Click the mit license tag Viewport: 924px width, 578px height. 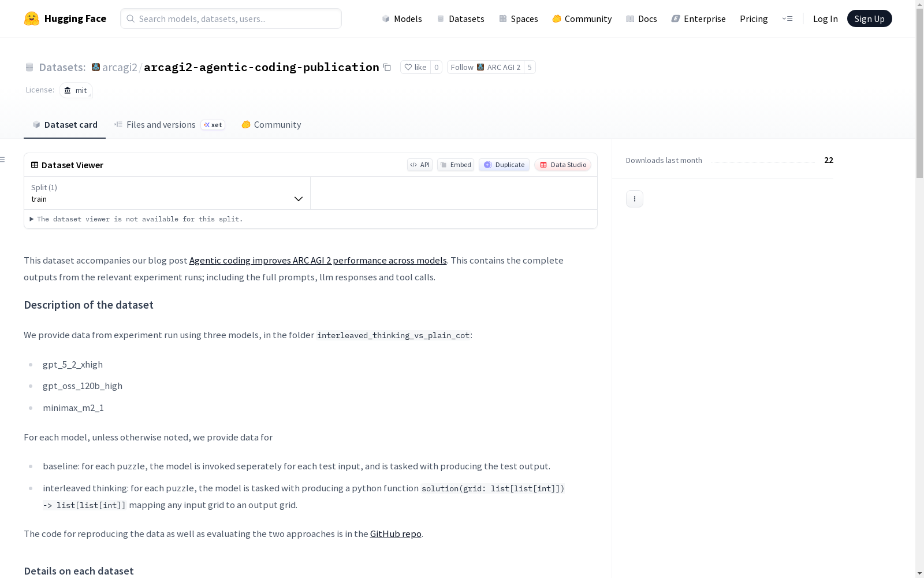pos(76,90)
